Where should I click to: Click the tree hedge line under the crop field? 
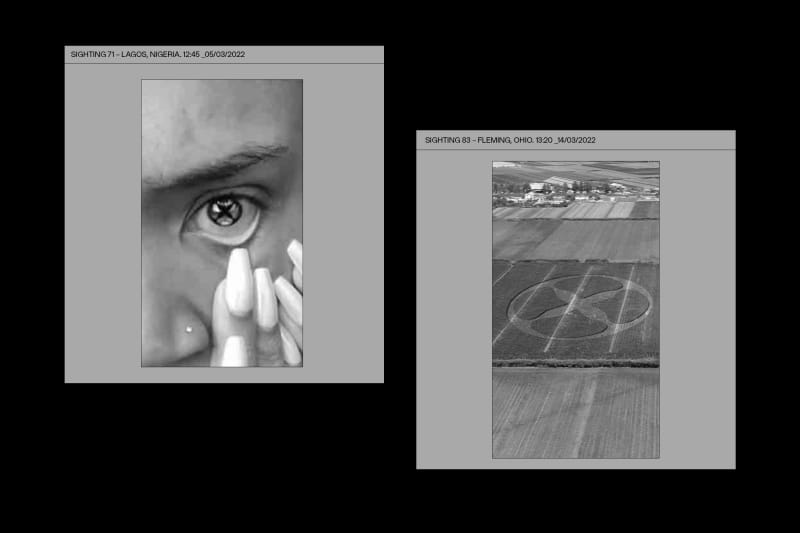pos(575,363)
